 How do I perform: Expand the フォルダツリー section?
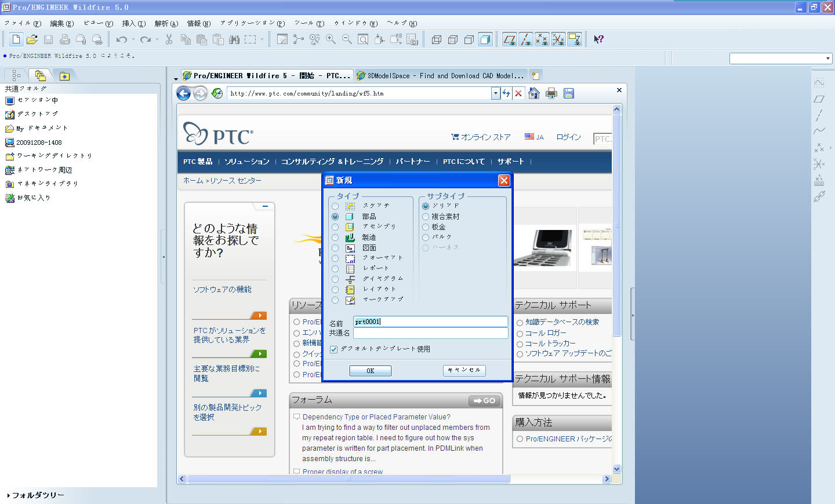pos(35,495)
